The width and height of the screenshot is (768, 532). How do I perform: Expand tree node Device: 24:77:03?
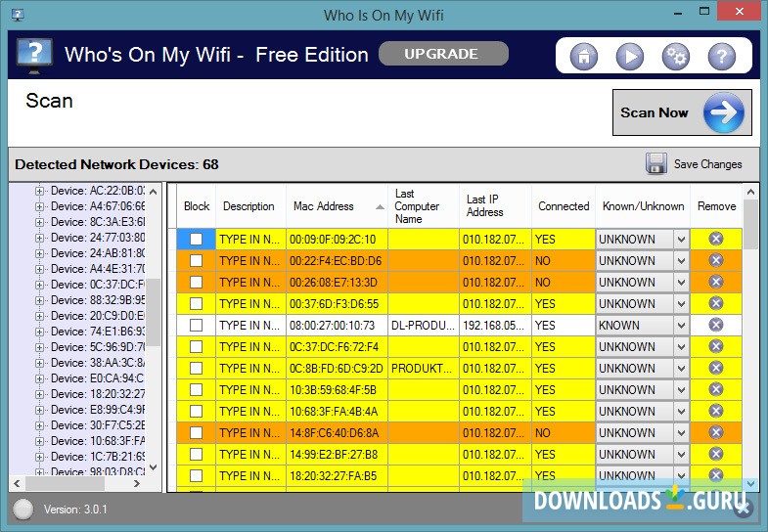pos(39,238)
